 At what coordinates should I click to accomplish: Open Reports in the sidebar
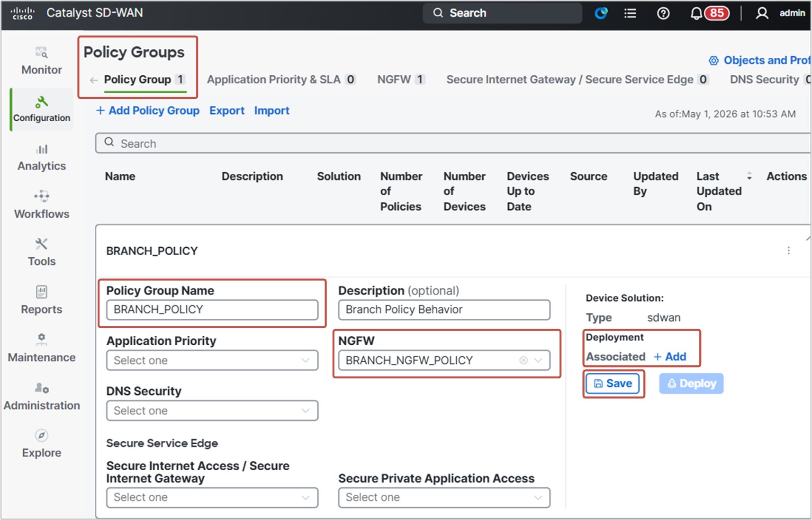(42, 301)
